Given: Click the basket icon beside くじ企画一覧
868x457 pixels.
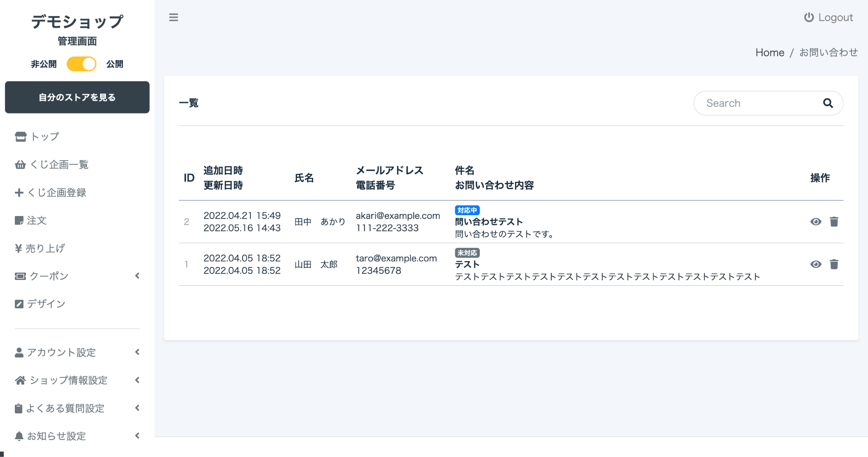Looking at the screenshot, I should [x=20, y=164].
